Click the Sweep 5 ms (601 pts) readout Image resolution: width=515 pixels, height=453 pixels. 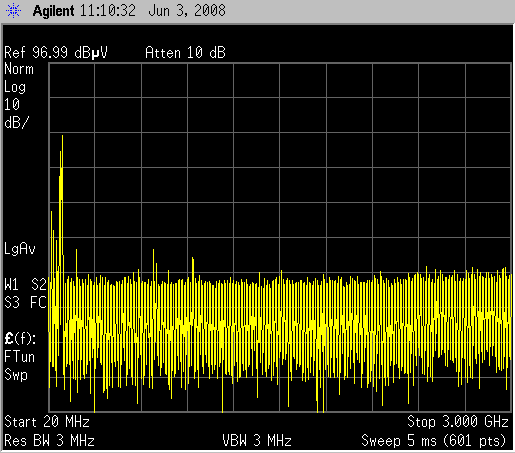click(x=434, y=441)
